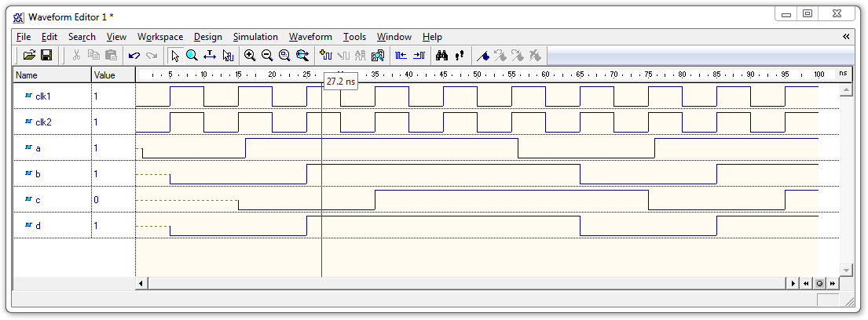
Task: Open the Workspace menu
Action: coord(160,37)
